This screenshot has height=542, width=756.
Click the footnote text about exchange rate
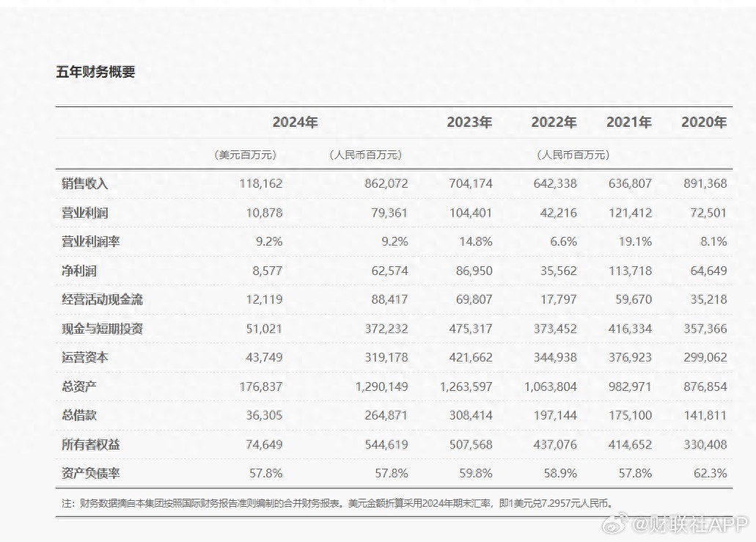click(x=337, y=504)
